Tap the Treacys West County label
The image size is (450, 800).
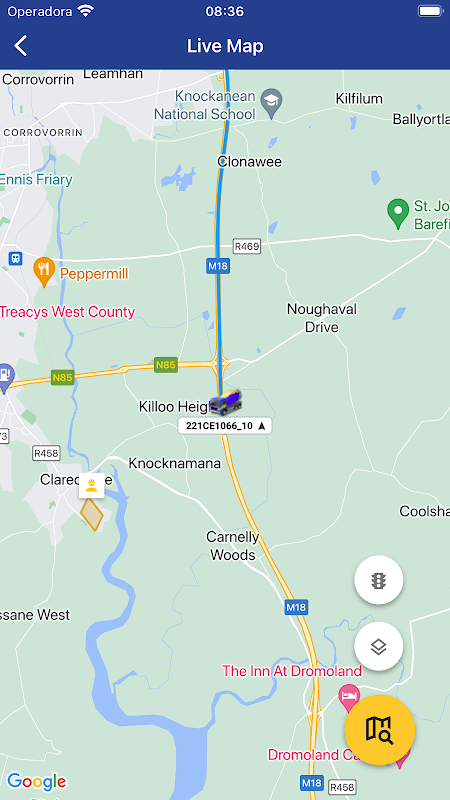click(67, 312)
